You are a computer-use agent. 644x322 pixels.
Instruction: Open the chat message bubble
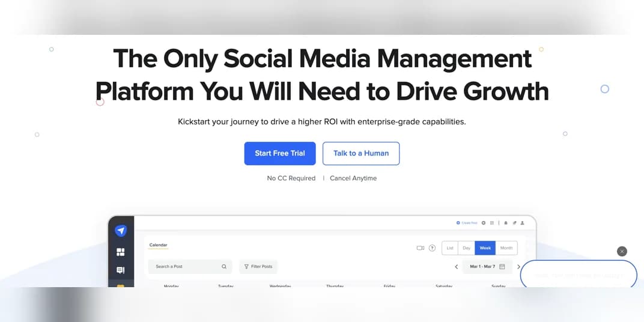[x=579, y=275]
